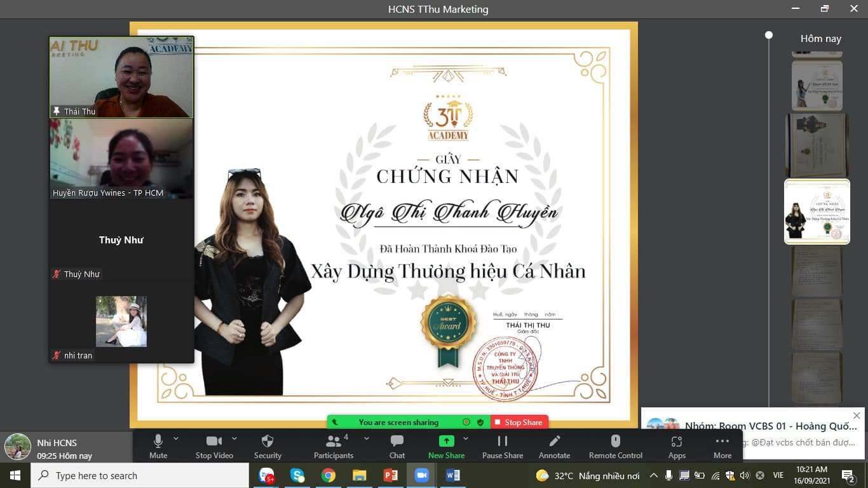868x488 pixels.
Task: Open the dark document thumbnail above selected one
Action: click(x=817, y=146)
